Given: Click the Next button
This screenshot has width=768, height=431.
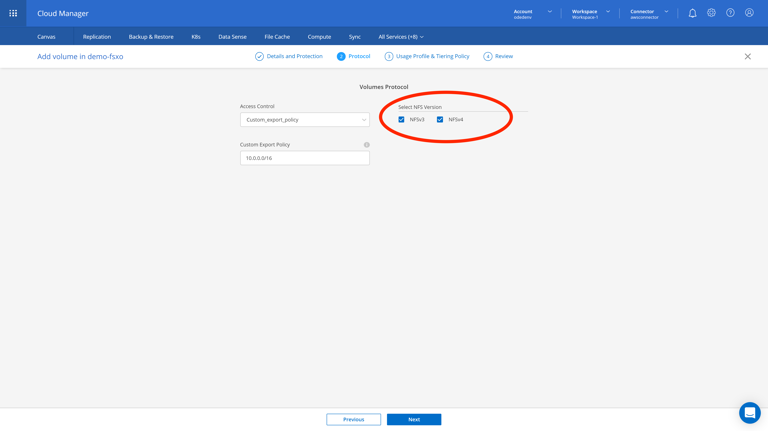Looking at the screenshot, I should pyautogui.click(x=414, y=419).
